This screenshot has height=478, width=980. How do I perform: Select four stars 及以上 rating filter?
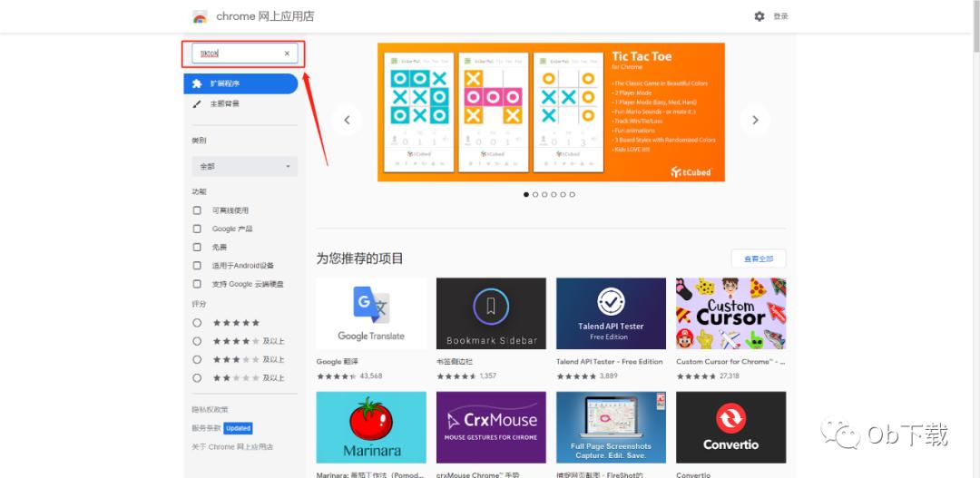click(198, 341)
